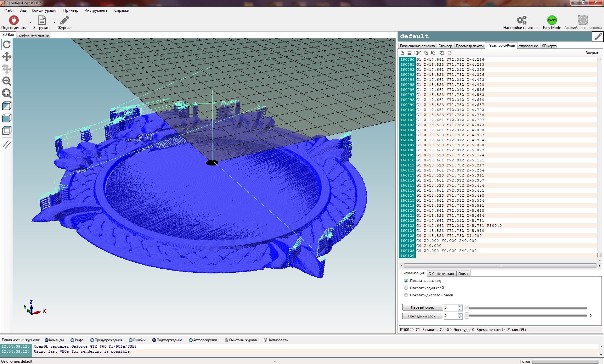Open the Журнал log pencil icon
This screenshot has height=364, width=604.
(64, 20)
